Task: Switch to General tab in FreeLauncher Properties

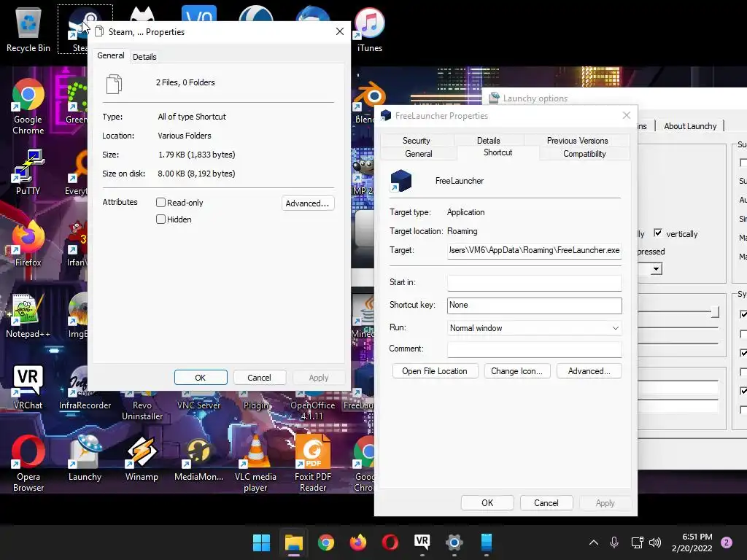Action: (x=419, y=154)
